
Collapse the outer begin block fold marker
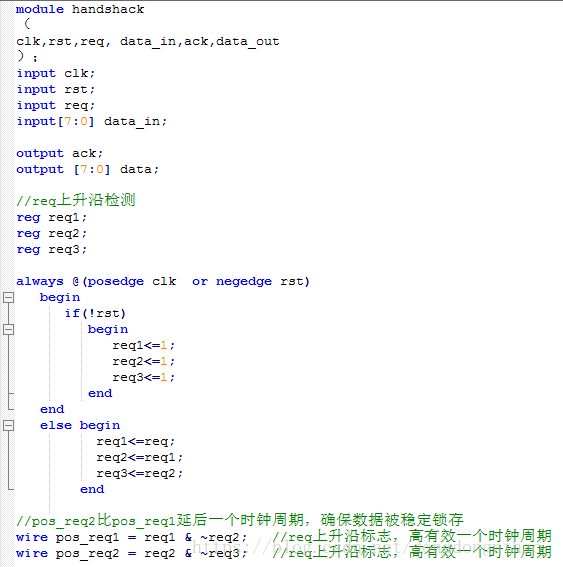8,298
